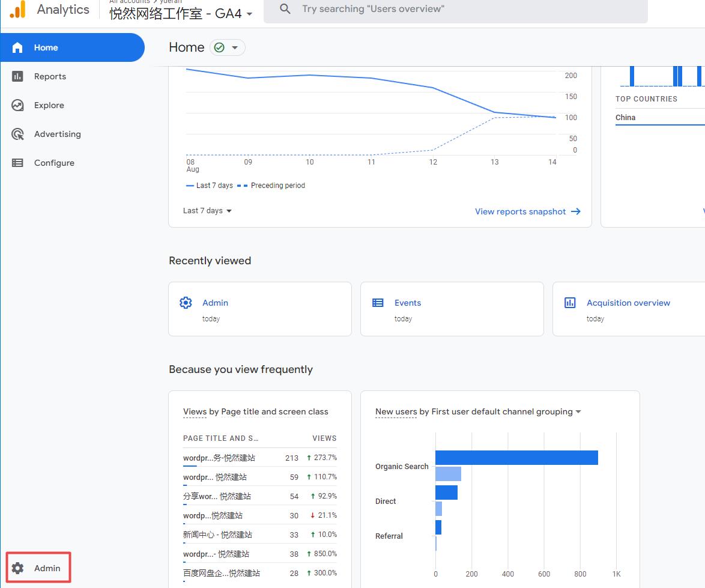Click the Analytics product name

click(x=63, y=10)
